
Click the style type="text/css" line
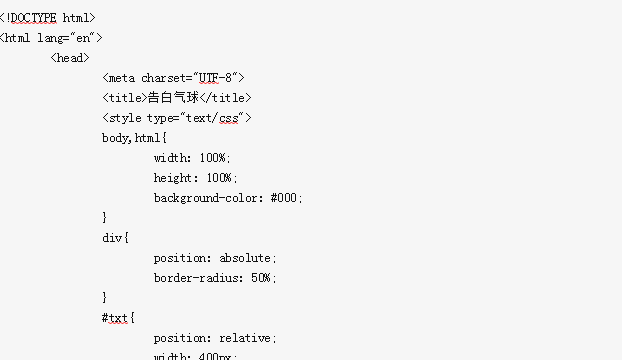click(x=177, y=118)
